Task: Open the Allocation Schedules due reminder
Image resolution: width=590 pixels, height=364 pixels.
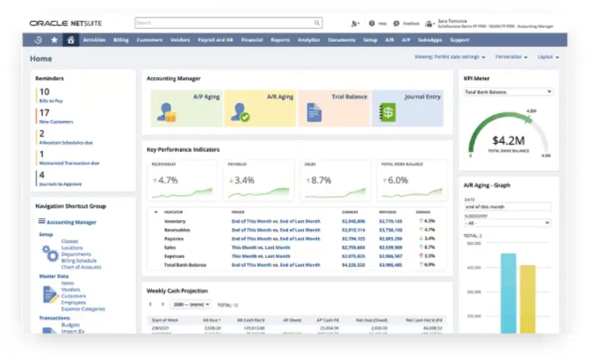Action: (66, 143)
